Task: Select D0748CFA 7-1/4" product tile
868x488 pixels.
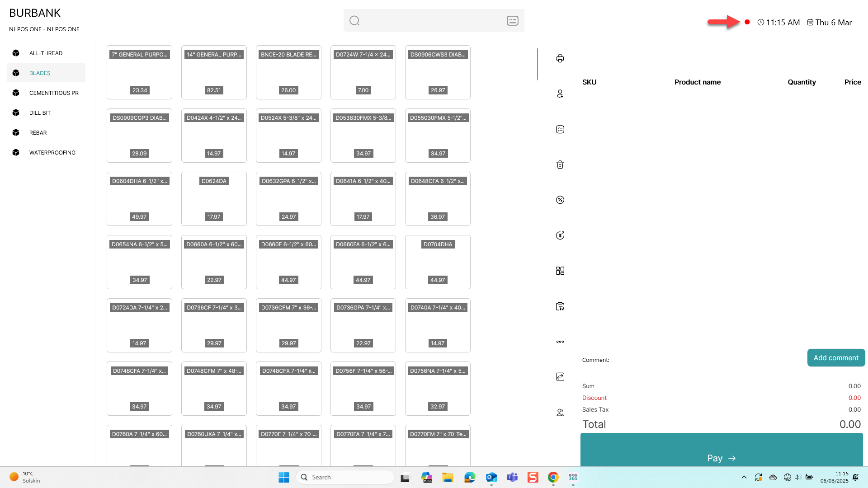Action: coord(139,389)
